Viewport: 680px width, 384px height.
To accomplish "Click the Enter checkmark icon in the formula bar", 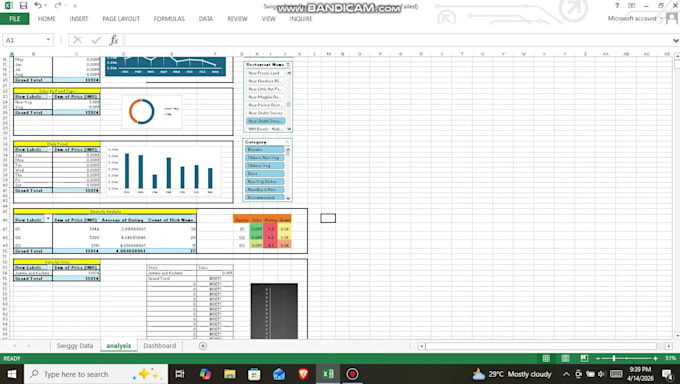I will (96, 40).
